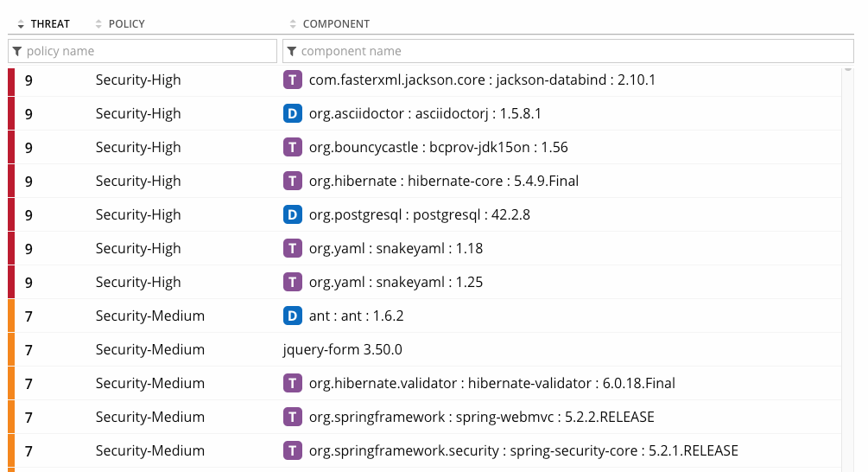This screenshot has height=472, width=868.
Task: Click Security-Medium policy for hibernate-validator row
Action: coord(150,383)
